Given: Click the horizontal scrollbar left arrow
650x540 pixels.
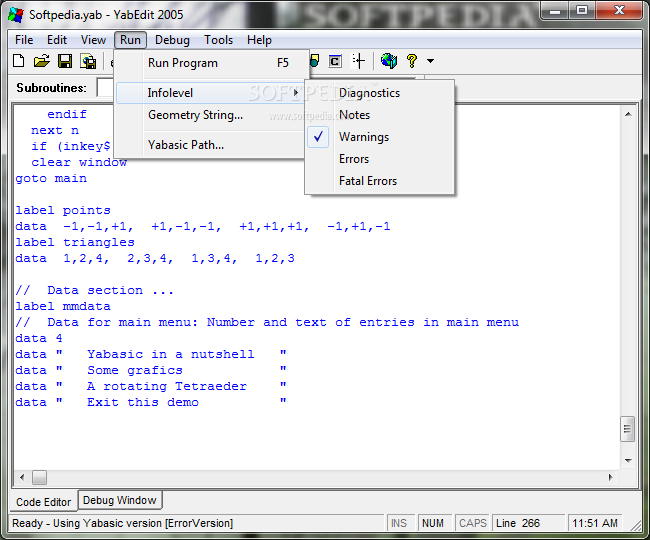Looking at the screenshot, I should (x=22, y=477).
